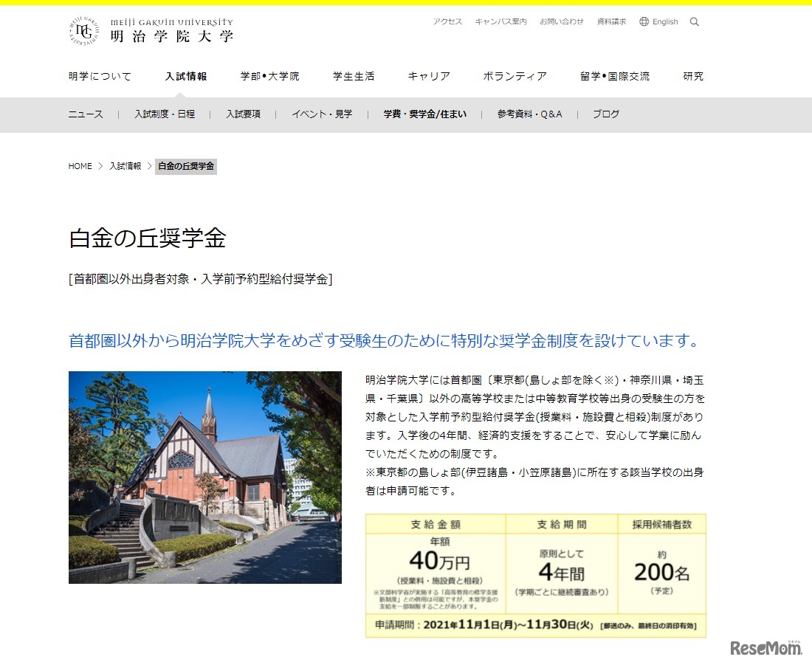Switch the site language to English
This screenshot has height=665, width=812.
pyautogui.click(x=664, y=21)
